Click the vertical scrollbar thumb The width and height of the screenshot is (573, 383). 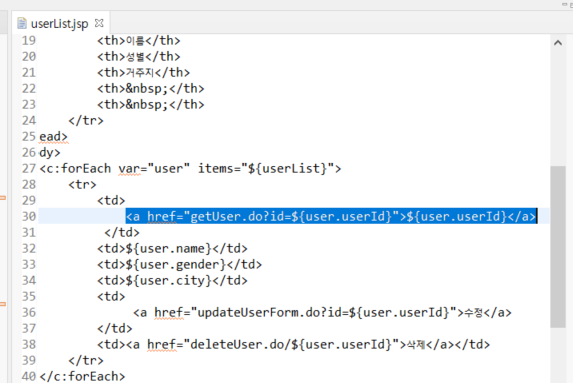tap(558, 247)
